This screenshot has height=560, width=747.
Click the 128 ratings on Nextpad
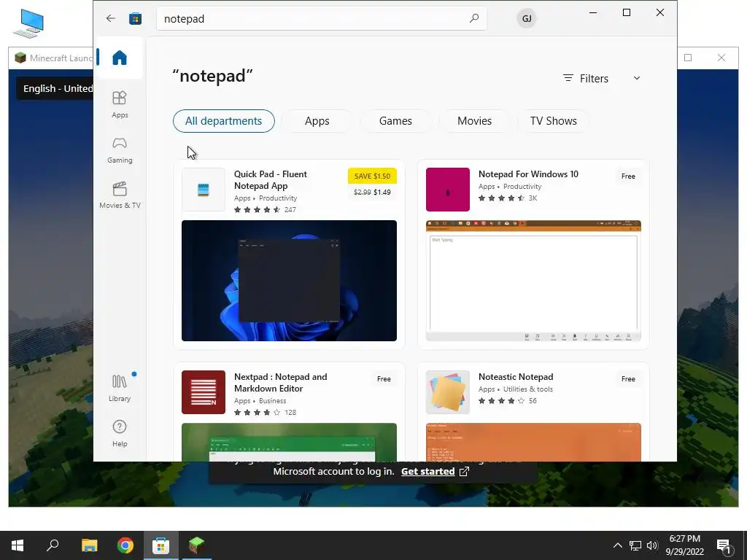pos(290,413)
